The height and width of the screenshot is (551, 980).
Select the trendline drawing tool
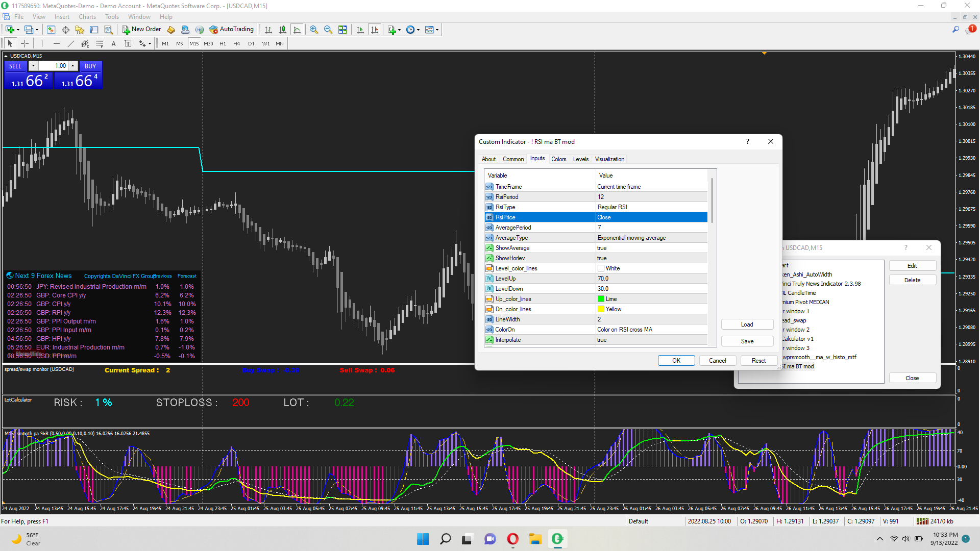click(71, 43)
